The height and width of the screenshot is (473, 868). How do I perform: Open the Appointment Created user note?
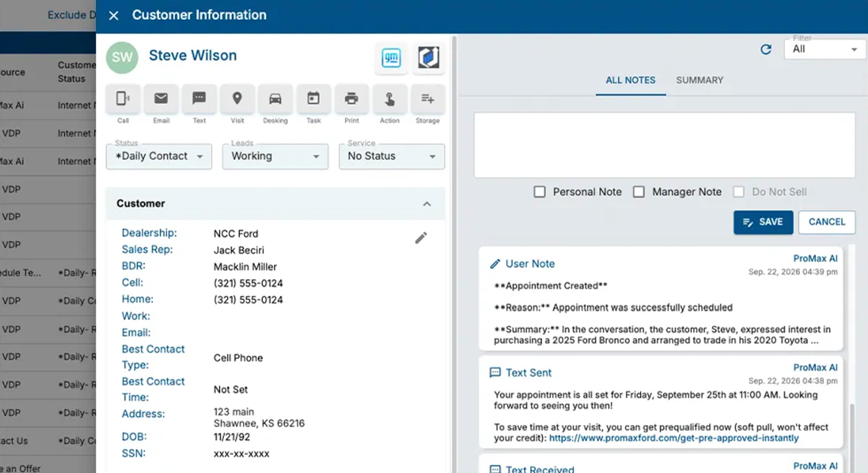tap(661, 299)
